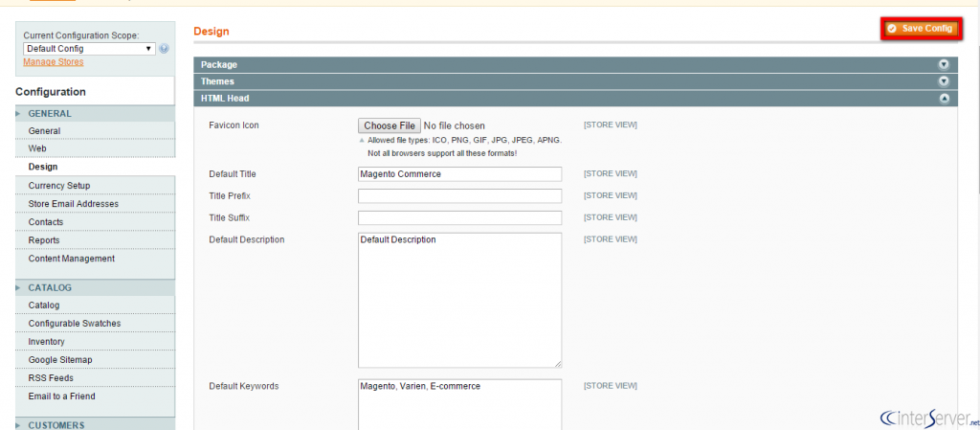Click the Package section header
The image size is (980, 430).
click(575, 64)
